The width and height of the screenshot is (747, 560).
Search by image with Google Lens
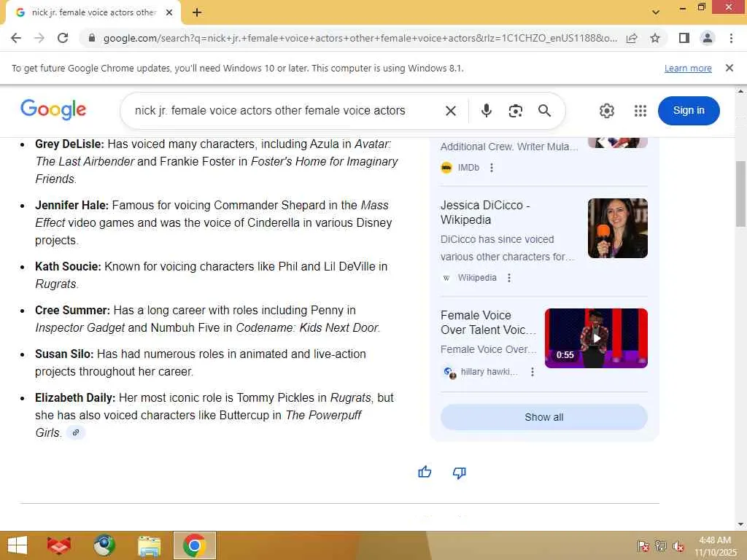(516, 111)
